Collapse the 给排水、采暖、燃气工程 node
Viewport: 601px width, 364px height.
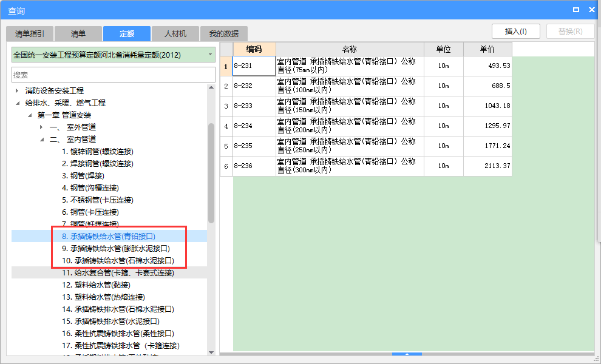point(17,103)
